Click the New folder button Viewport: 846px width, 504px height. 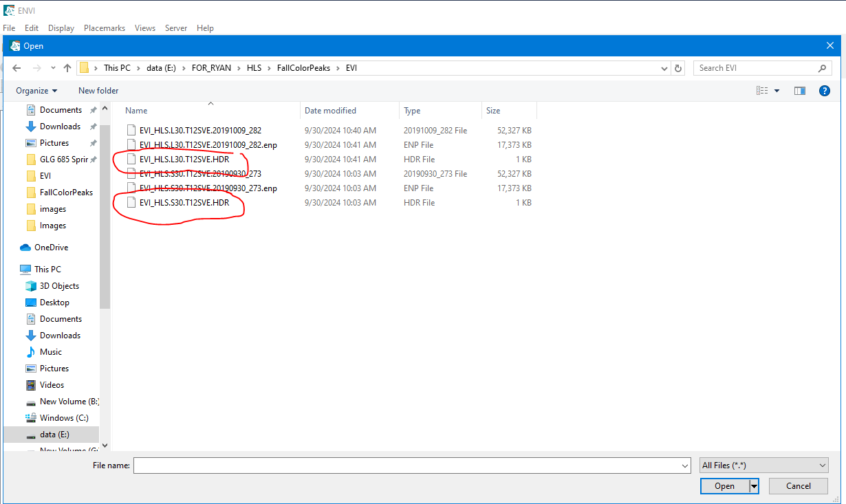(98, 91)
